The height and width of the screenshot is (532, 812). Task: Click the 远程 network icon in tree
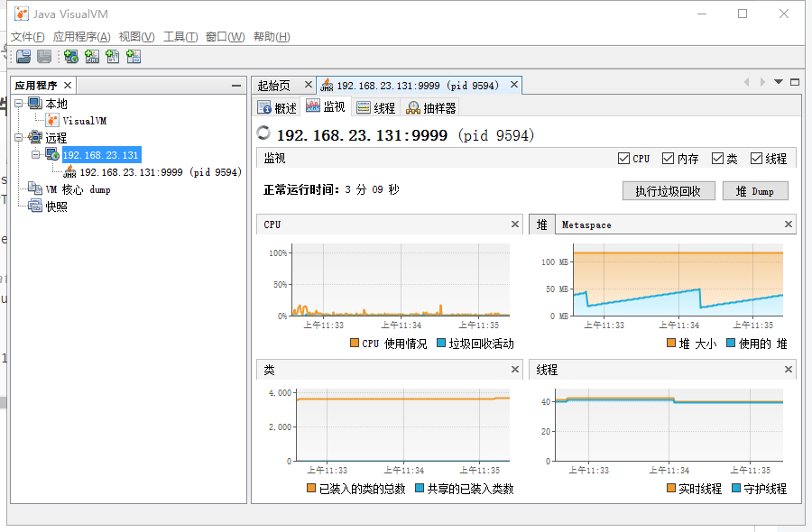point(35,137)
